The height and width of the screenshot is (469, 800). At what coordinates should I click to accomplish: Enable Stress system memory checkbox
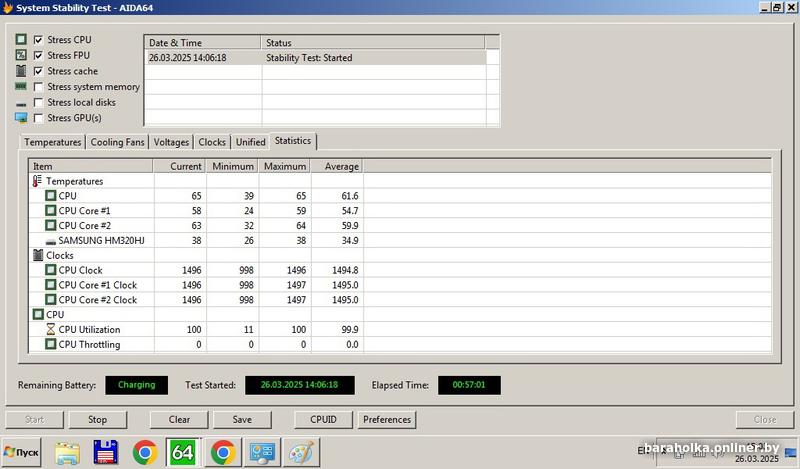[38, 87]
